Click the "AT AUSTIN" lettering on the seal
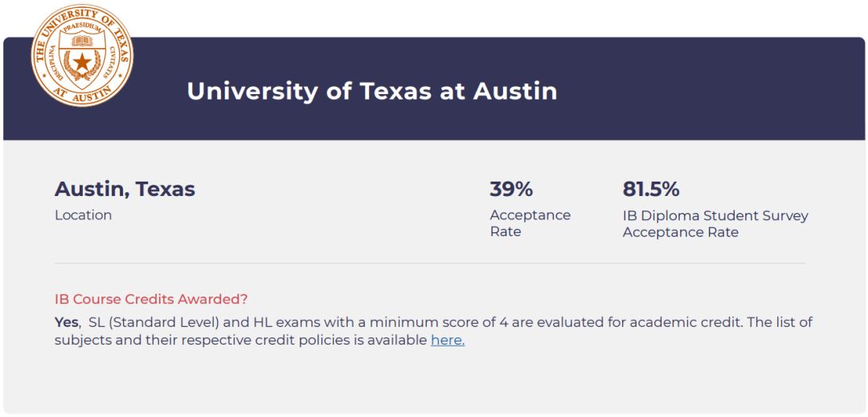This screenshot has height=417, width=868. coord(82,95)
